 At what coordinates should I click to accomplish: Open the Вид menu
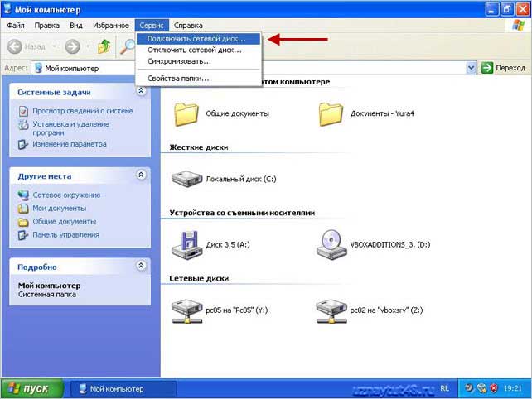[x=76, y=26]
